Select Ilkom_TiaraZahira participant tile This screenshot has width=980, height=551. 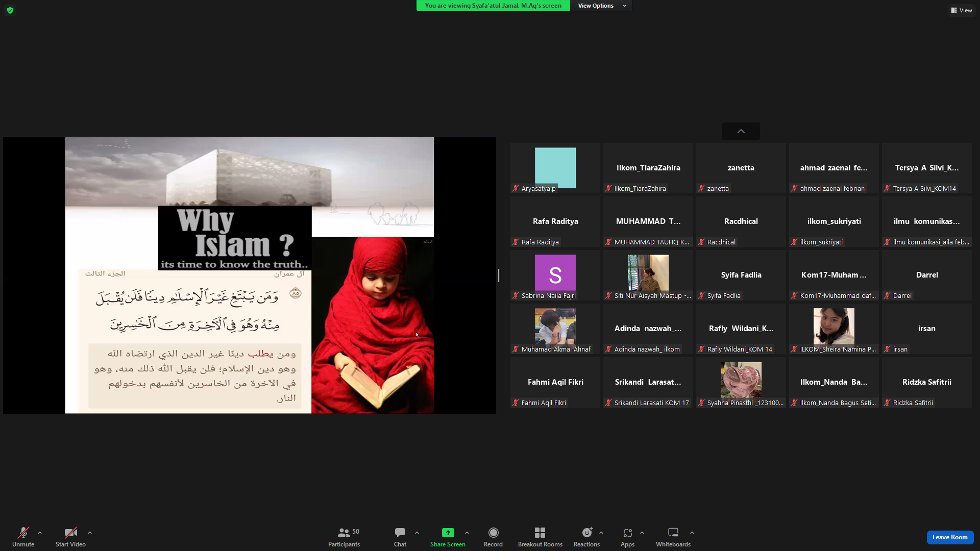click(x=648, y=168)
